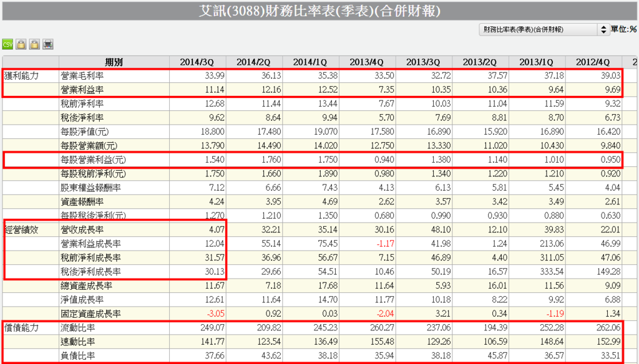Click the 每股營業額(元) row label
This screenshot has width=639, height=364.
pos(89,146)
